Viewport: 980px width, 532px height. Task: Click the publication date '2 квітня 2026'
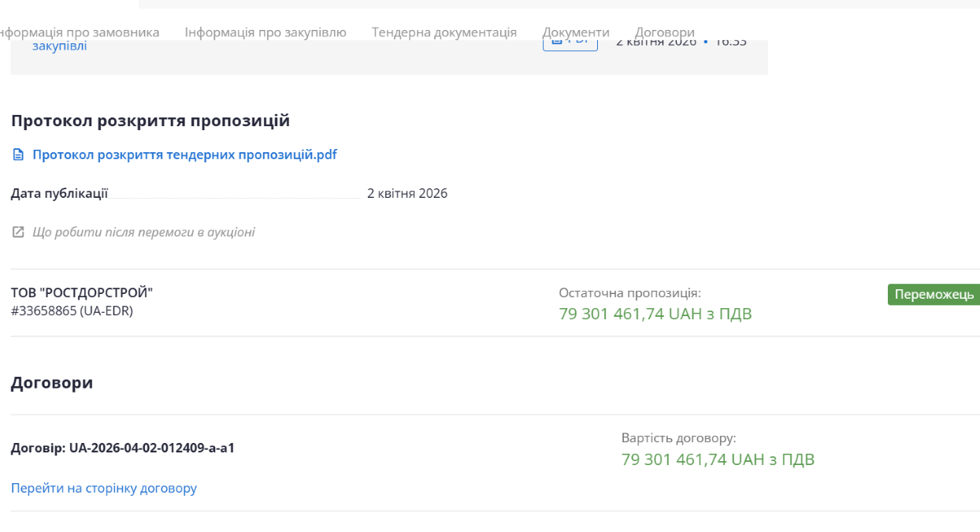407,194
